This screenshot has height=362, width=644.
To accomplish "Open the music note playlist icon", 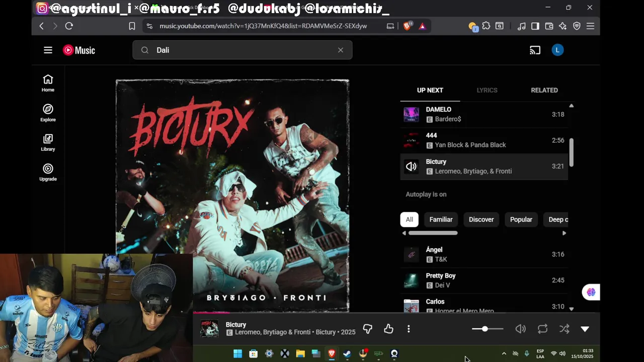I will point(522,26).
